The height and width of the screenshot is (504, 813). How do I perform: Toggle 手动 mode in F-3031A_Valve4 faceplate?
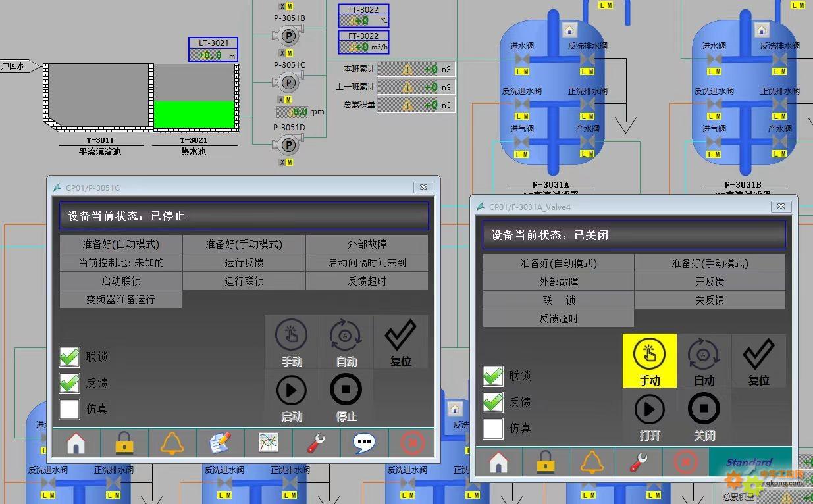click(x=650, y=361)
